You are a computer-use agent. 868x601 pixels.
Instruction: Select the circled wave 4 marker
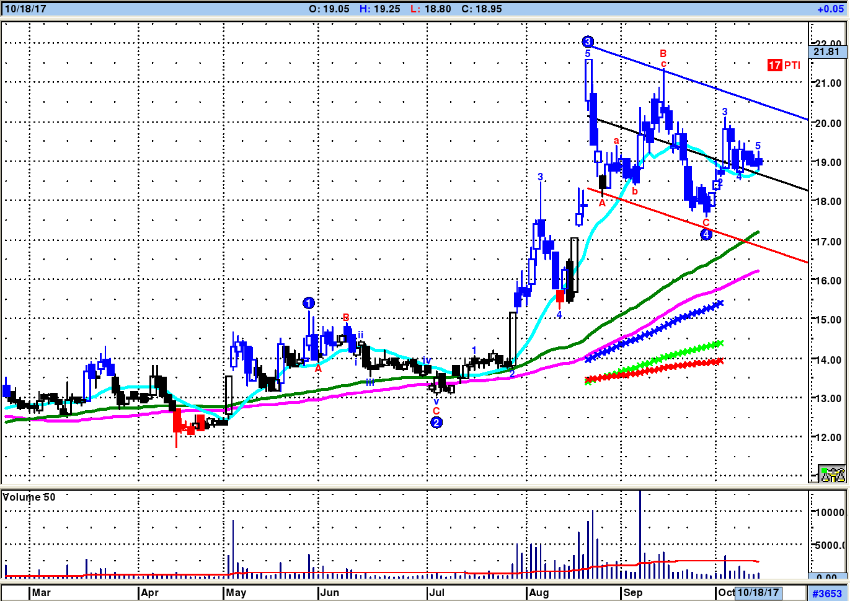(x=706, y=234)
